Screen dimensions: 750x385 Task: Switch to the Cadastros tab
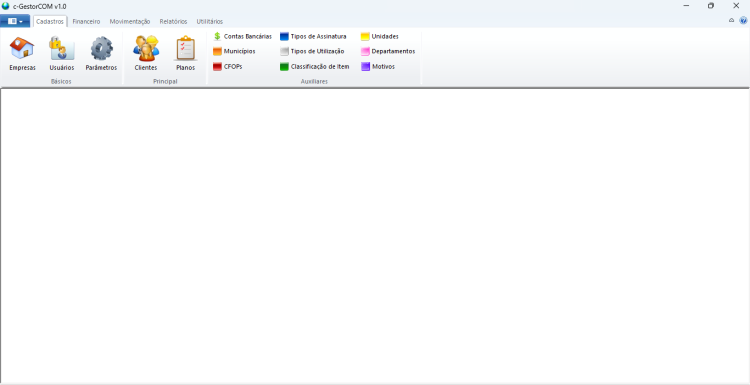click(x=50, y=22)
